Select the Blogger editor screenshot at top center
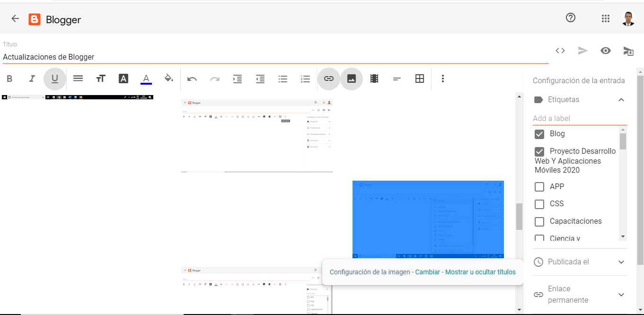644x315 pixels. coord(257,136)
